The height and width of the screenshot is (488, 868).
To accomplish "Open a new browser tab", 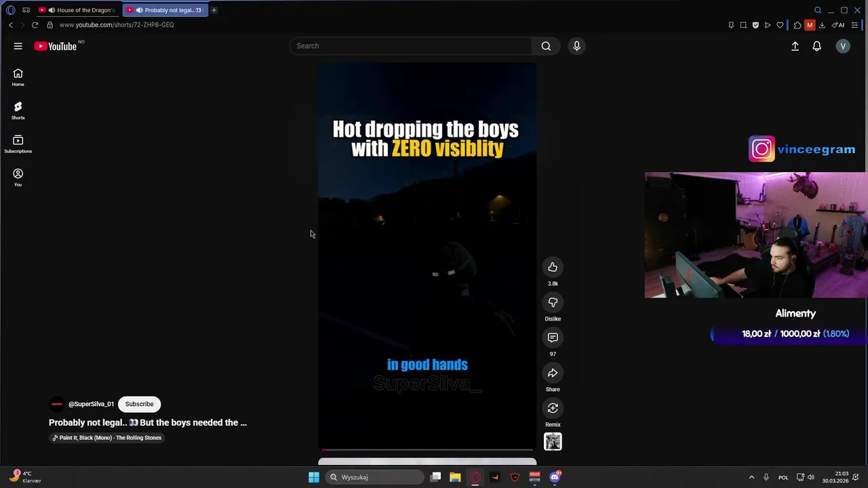I will tap(214, 10).
